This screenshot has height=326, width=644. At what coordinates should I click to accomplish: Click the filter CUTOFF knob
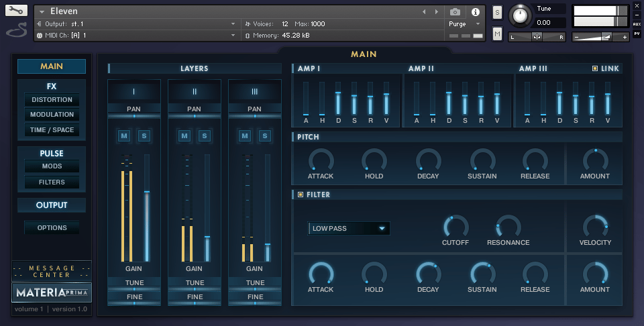click(455, 227)
